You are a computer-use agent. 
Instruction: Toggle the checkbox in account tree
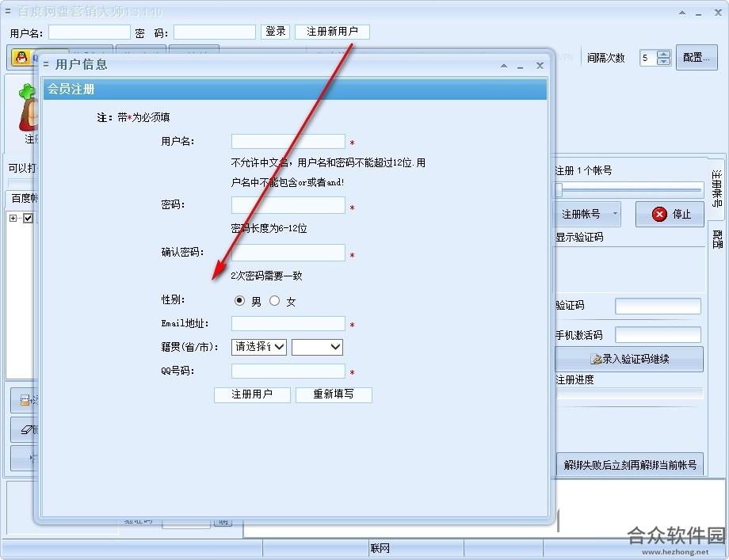(28, 218)
